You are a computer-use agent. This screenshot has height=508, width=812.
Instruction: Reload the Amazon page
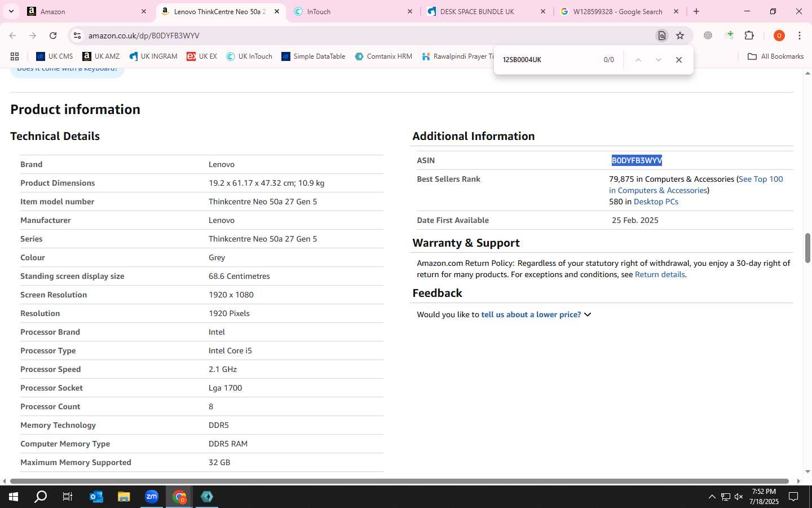[53, 36]
